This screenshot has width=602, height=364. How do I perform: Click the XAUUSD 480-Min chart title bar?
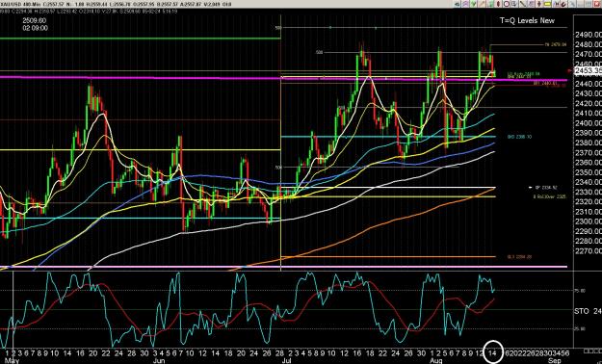tap(116, 4)
